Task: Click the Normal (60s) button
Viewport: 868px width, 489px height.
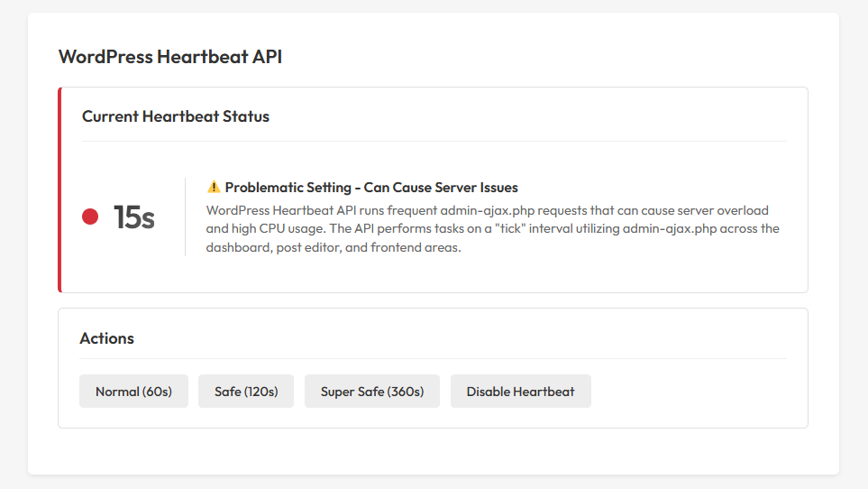Action: tap(133, 392)
